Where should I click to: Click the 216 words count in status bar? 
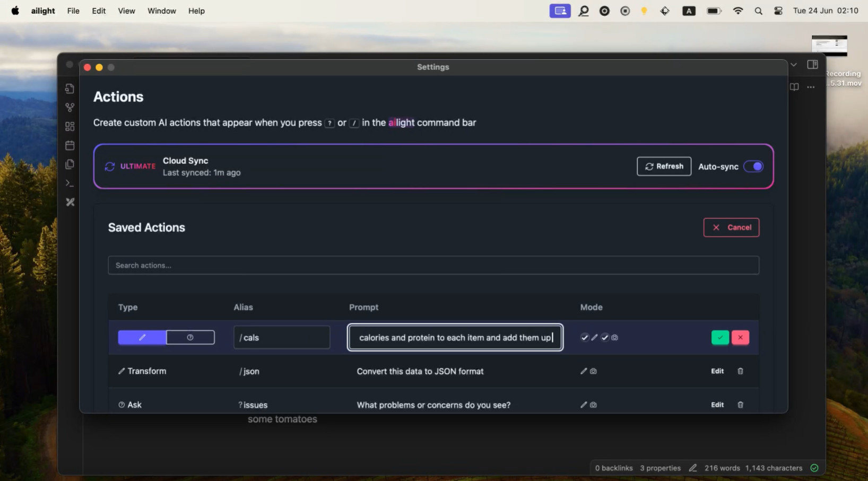click(722, 468)
